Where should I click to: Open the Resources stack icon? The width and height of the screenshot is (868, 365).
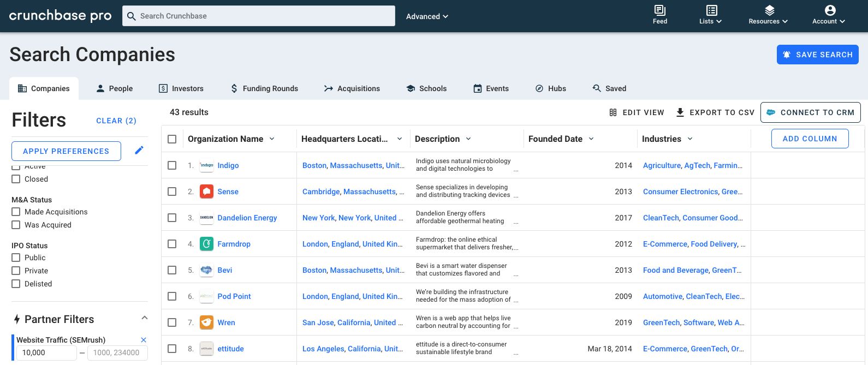(769, 10)
